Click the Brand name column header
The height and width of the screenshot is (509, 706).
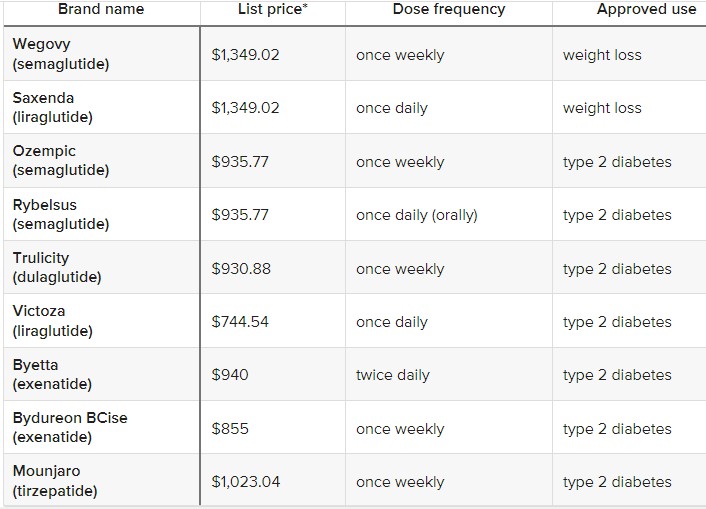pos(100,10)
